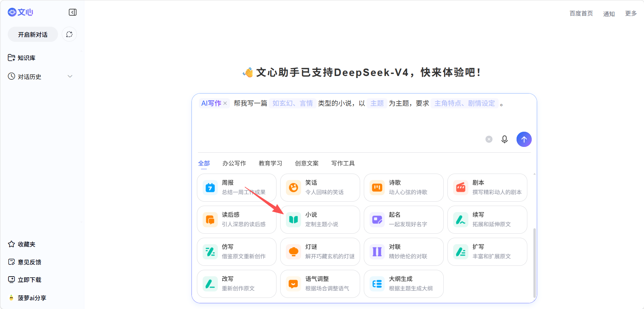Screen dimensions: 644x309
Task: Click the 诗歌 icon
Action: tap(377, 187)
